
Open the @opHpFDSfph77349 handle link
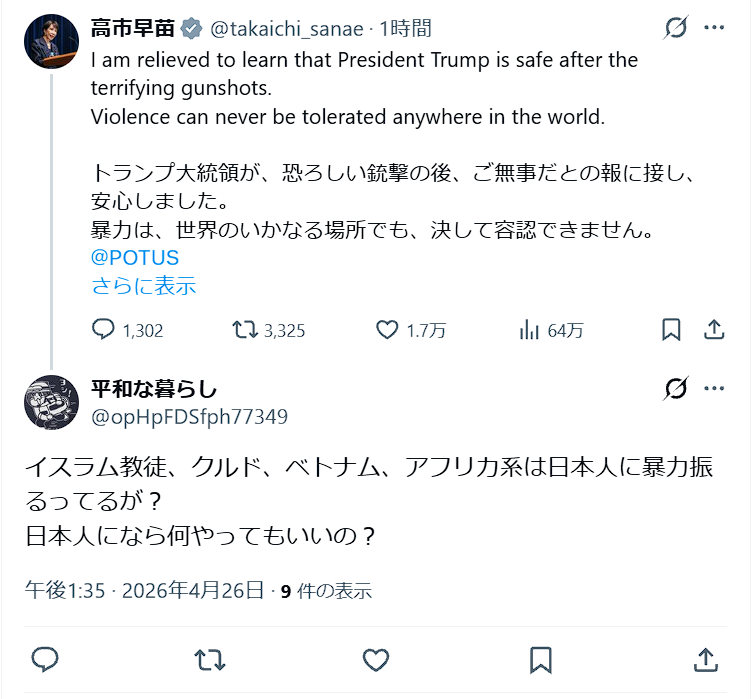tap(189, 416)
